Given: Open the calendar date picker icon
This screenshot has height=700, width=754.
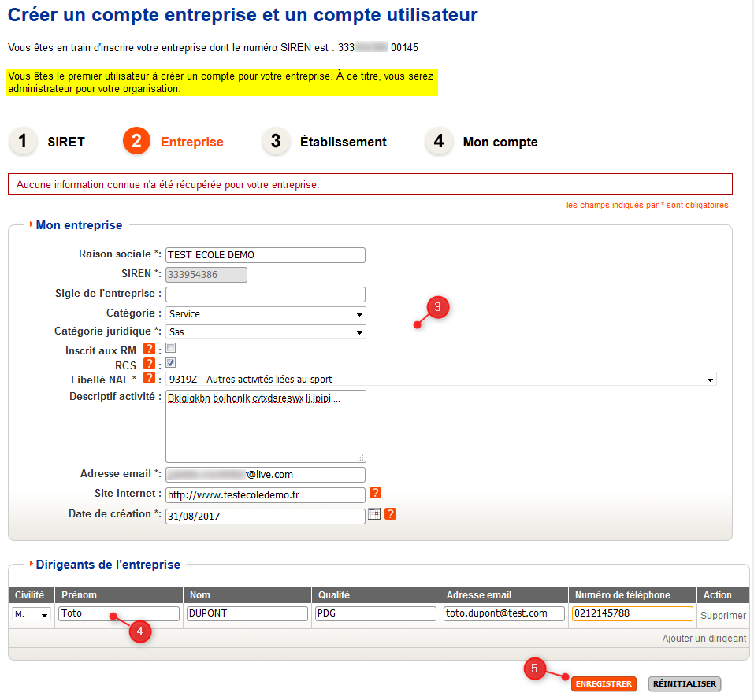Looking at the screenshot, I should (374, 514).
